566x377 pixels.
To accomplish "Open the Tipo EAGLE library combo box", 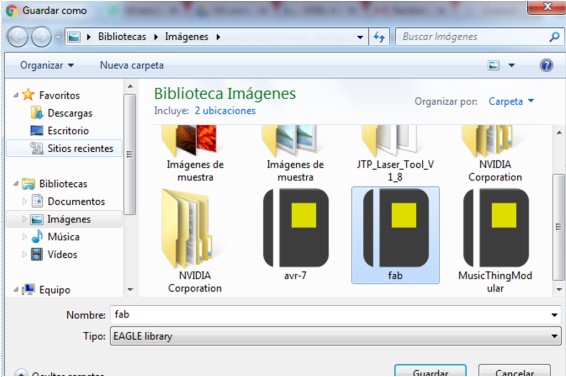I will (x=336, y=336).
